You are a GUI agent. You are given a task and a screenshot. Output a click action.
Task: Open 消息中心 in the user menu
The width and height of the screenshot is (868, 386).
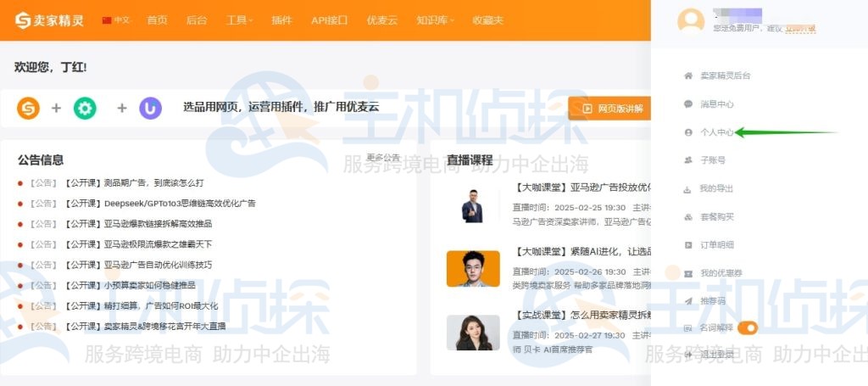pyautogui.click(x=717, y=103)
